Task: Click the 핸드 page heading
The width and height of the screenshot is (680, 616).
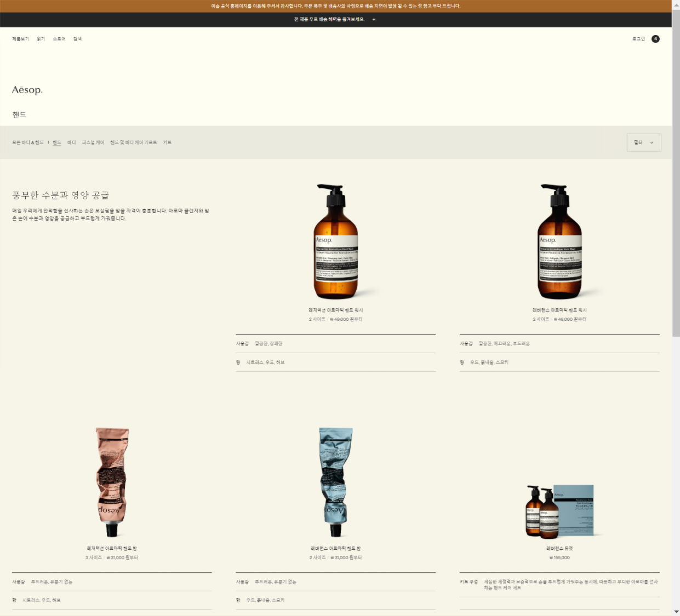Action: 19,114
